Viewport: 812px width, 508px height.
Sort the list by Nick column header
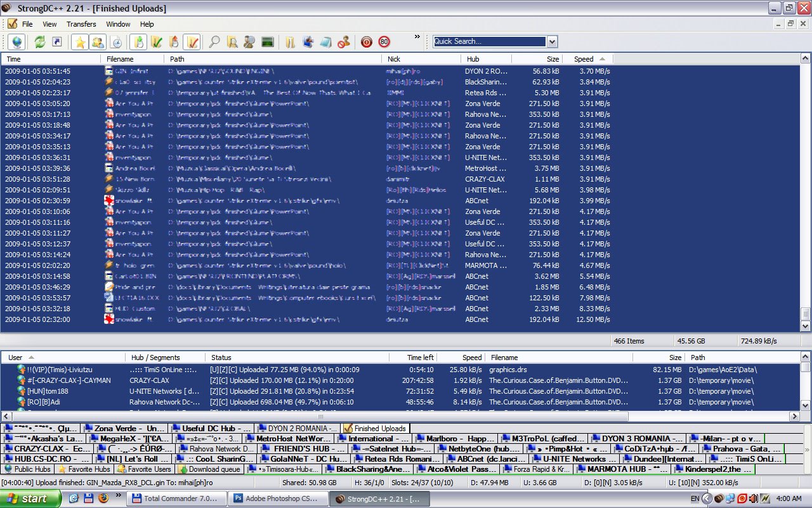click(422, 59)
